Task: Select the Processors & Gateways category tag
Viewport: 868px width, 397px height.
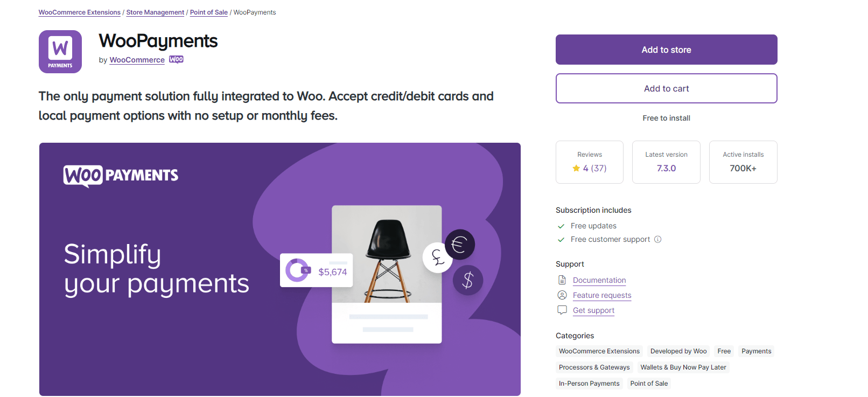Action: click(x=594, y=367)
